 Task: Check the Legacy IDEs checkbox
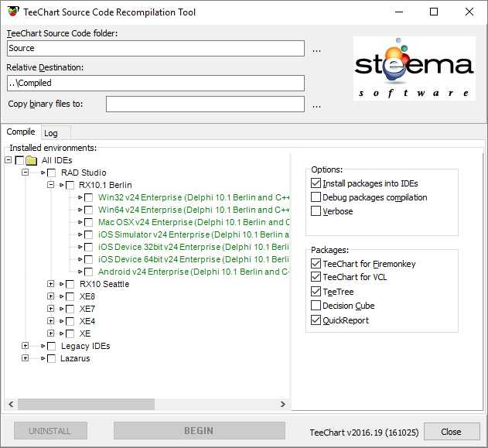point(51,346)
